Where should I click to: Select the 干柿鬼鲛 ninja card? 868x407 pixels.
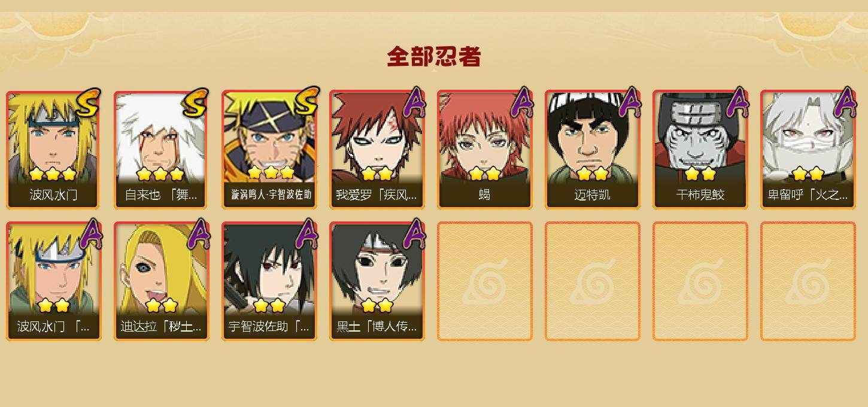click(700, 150)
